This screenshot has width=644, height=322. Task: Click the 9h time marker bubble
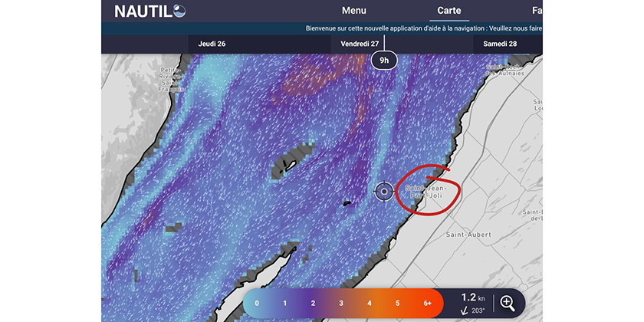point(384,60)
